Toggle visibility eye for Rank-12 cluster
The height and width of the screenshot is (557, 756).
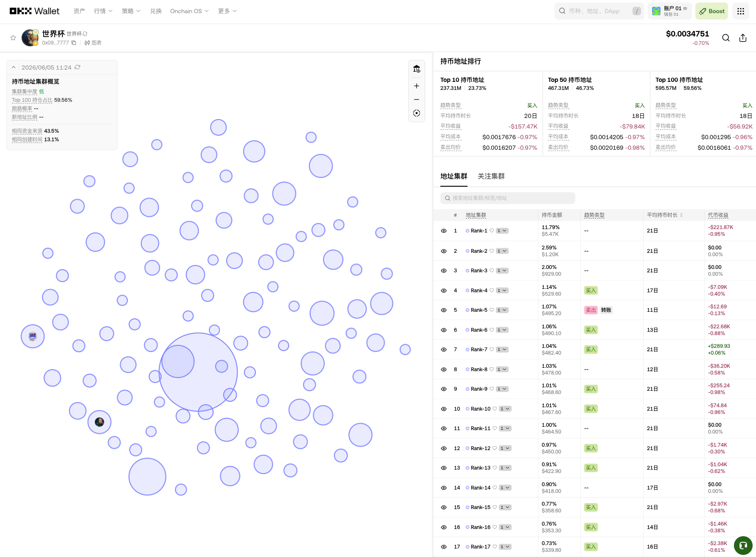(x=444, y=448)
